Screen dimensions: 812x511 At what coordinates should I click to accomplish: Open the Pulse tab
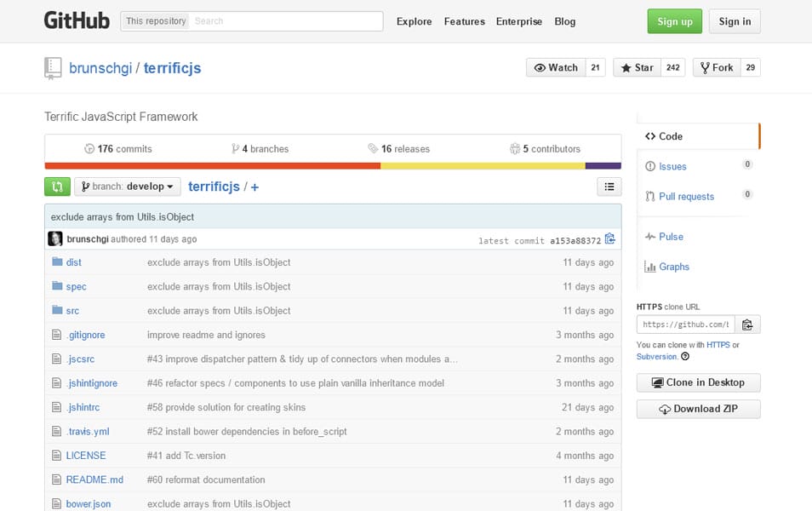(698, 237)
